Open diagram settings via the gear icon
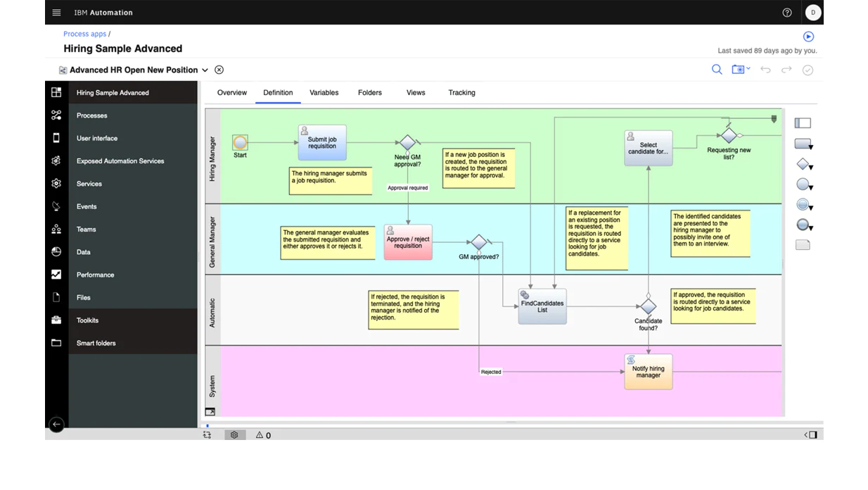Screen dimensions: 868x490 tap(235, 434)
